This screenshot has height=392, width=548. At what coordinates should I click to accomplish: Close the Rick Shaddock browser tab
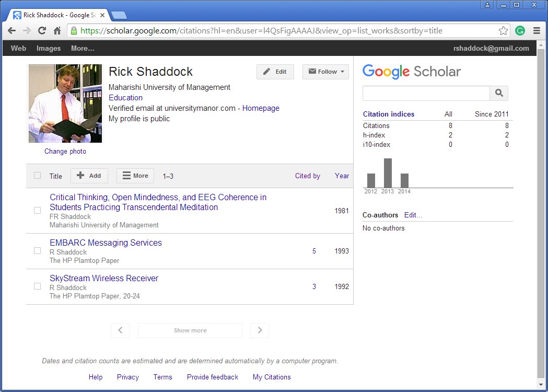tap(102, 15)
